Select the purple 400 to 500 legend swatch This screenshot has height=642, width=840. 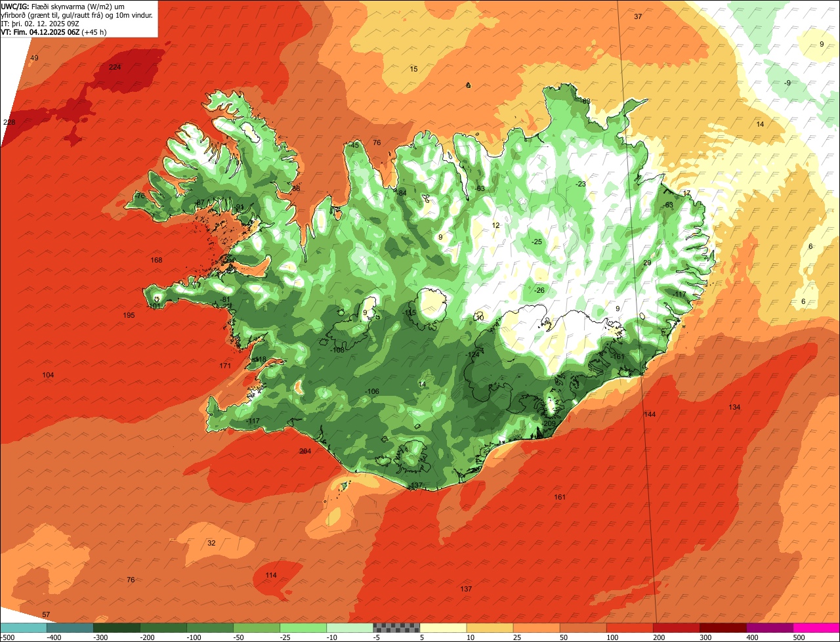pos(770,628)
